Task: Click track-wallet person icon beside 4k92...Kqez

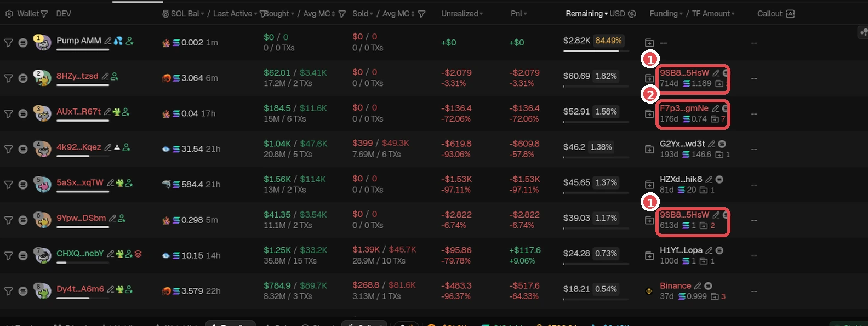Action: (127, 147)
